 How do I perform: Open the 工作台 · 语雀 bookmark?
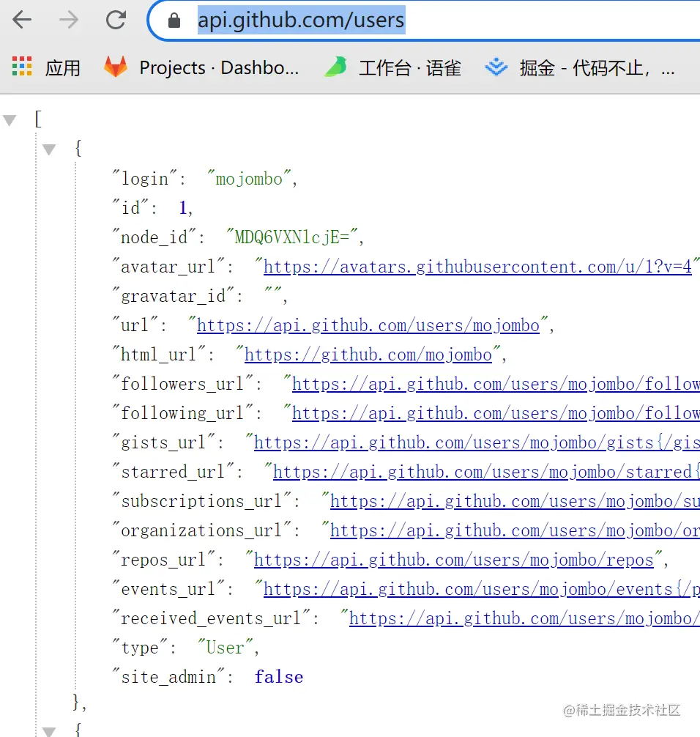[409, 68]
